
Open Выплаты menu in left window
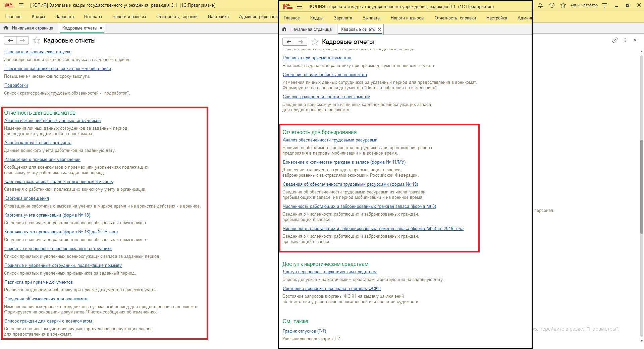pyautogui.click(x=93, y=17)
